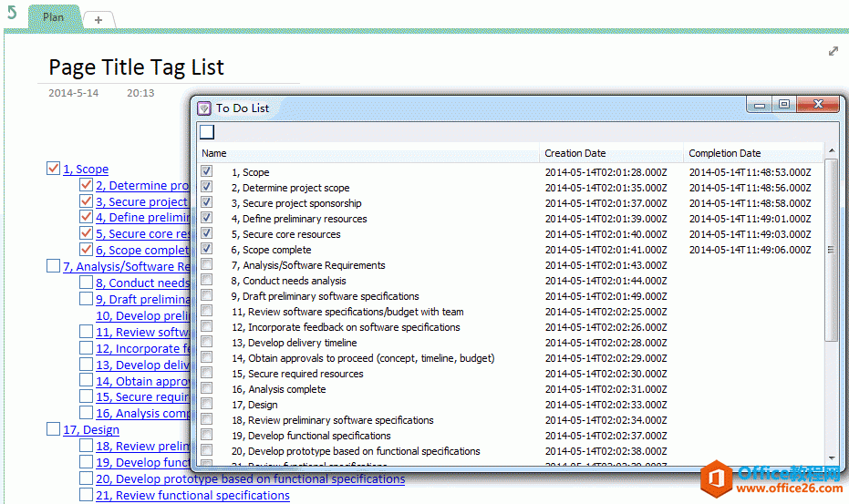Sort by the Creation Date column header

(611, 153)
